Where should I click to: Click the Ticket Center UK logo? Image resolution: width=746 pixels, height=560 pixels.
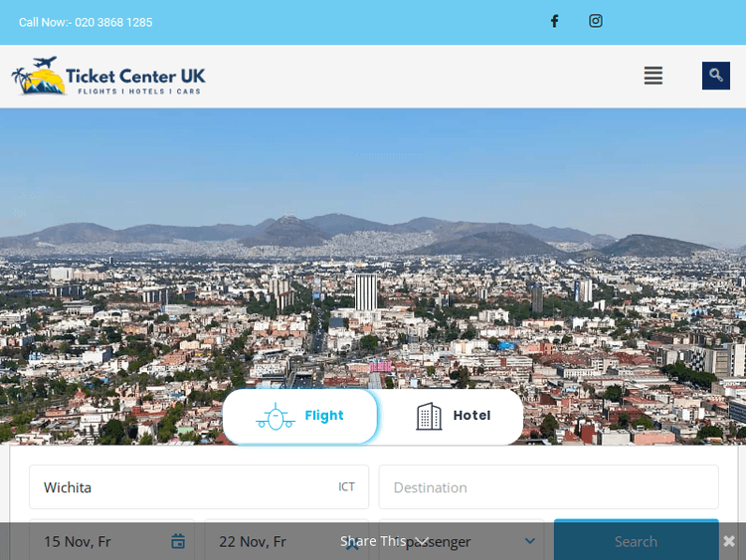click(108, 77)
